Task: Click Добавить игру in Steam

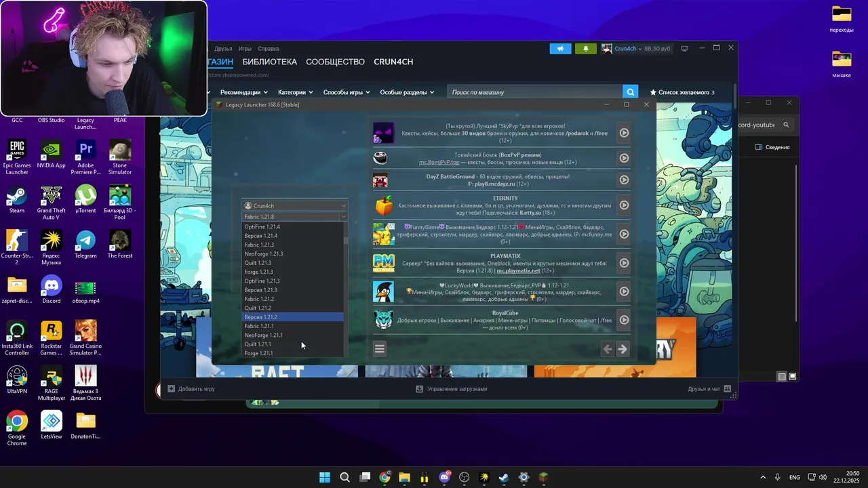Action: pos(191,389)
